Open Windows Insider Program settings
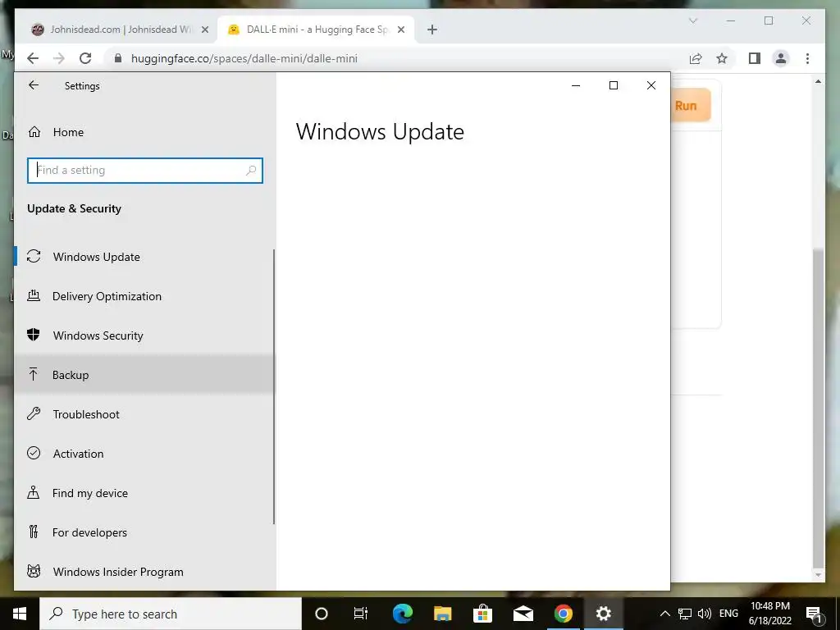 tap(144, 572)
